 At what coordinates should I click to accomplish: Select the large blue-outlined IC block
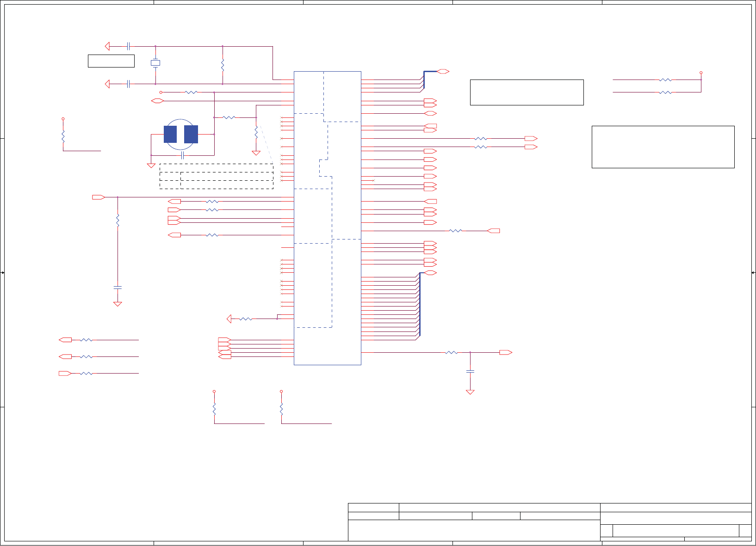pos(327,218)
